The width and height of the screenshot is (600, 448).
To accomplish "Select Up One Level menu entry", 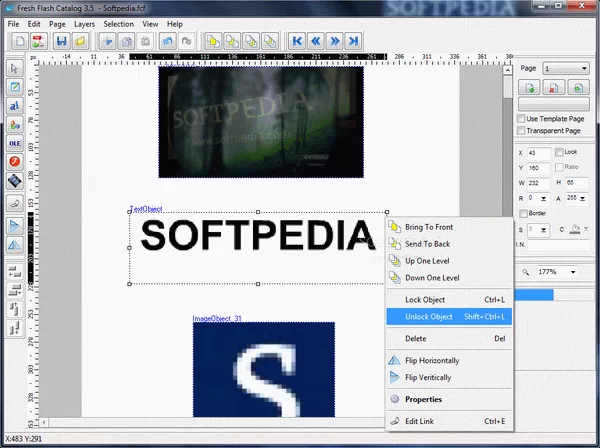I will (x=449, y=261).
